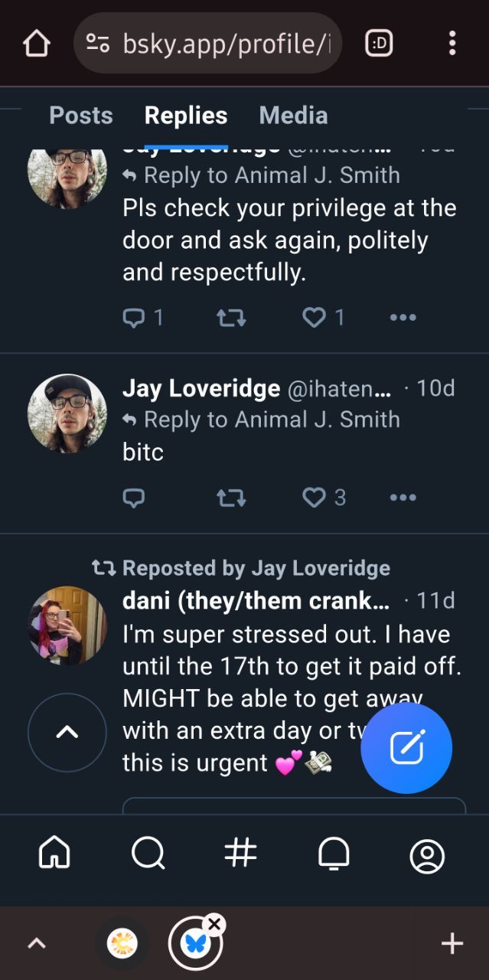This screenshot has height=980, width=489.
Task: Like the "bitc" post with 3 likes
Action: [x=315, y=498]
